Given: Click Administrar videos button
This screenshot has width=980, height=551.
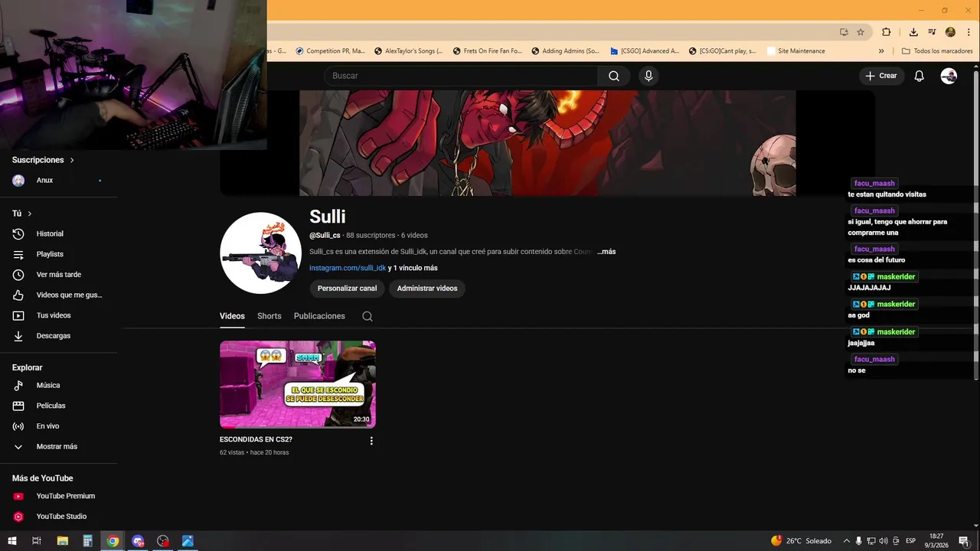Looking at the screenshot, I should 427,289.
